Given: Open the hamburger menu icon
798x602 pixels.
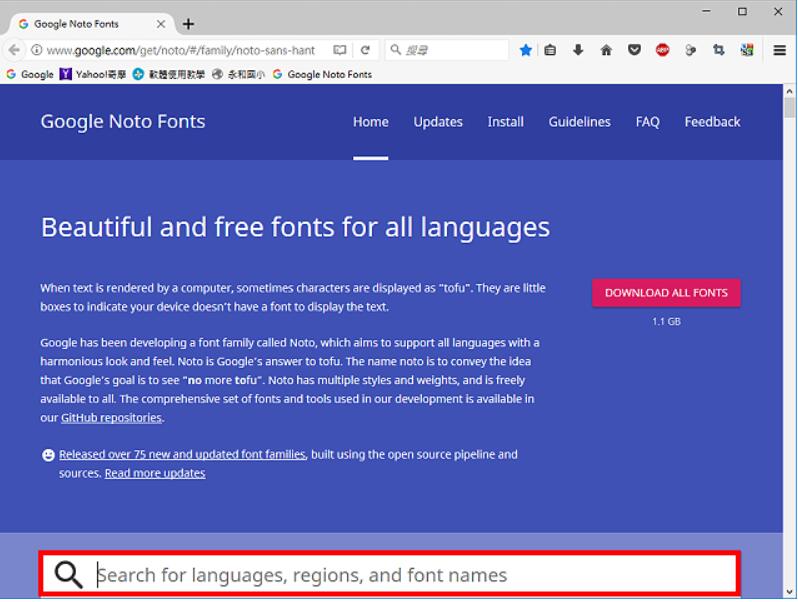Looking at the screenshot, I should coord(780,50).
